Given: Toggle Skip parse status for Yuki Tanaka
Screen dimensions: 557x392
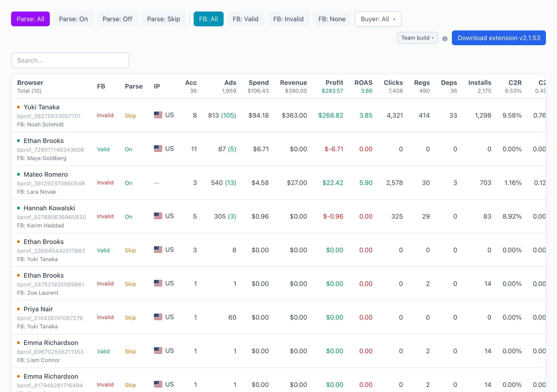Looking at the screenshot, I should [130, 116].
